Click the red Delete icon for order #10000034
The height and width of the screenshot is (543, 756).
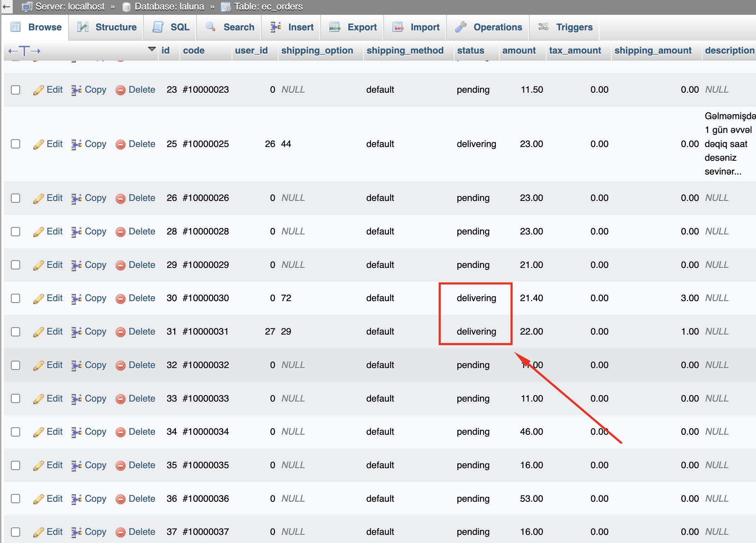(x=121, y=432)
